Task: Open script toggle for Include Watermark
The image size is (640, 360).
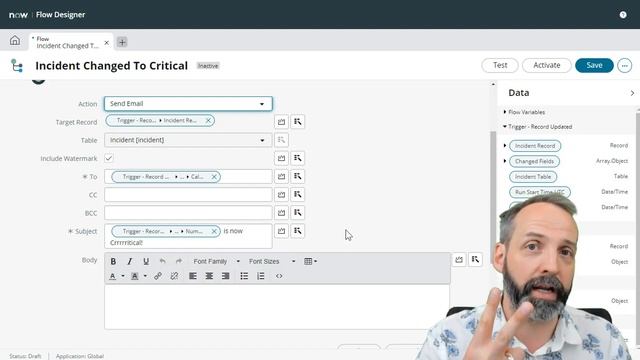Action: pos(281,158)
